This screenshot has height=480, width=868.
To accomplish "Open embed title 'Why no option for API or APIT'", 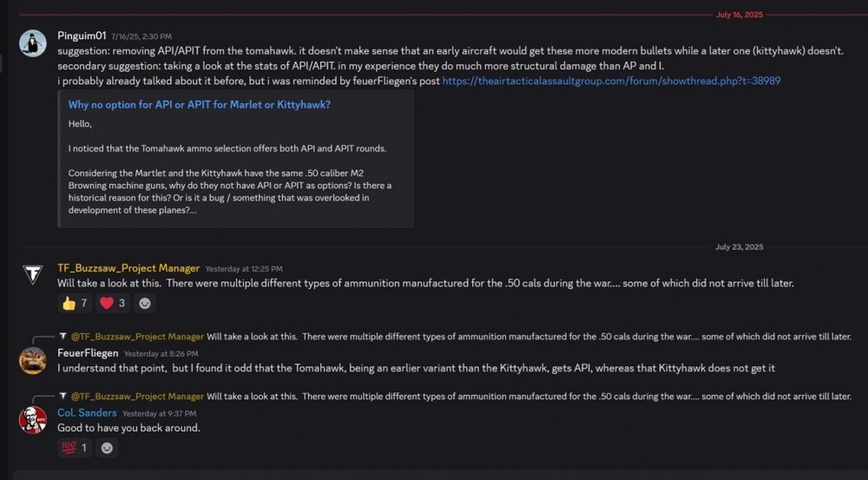I will tap(199, 105).
